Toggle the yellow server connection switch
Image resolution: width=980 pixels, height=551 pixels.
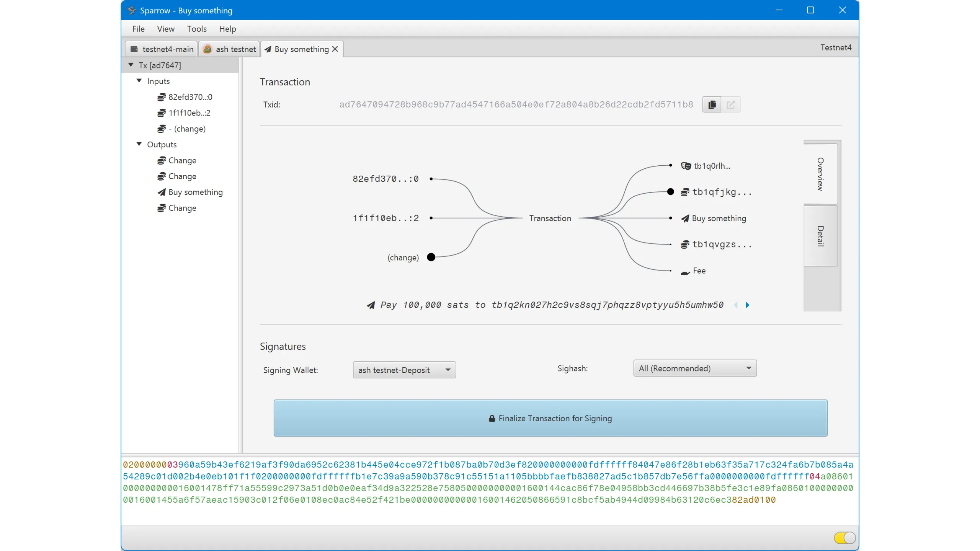click(844, 538)
